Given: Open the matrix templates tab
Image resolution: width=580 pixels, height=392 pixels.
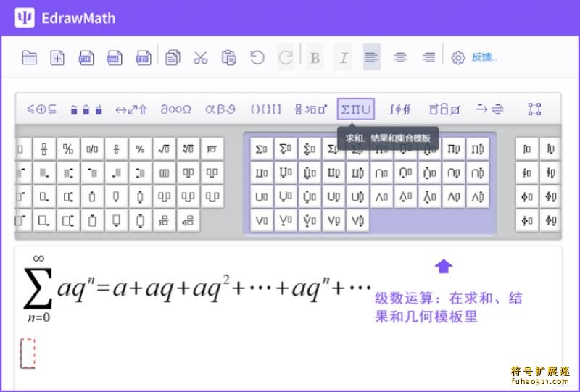Looking at the screenshot, I should (x=534, y=109).
